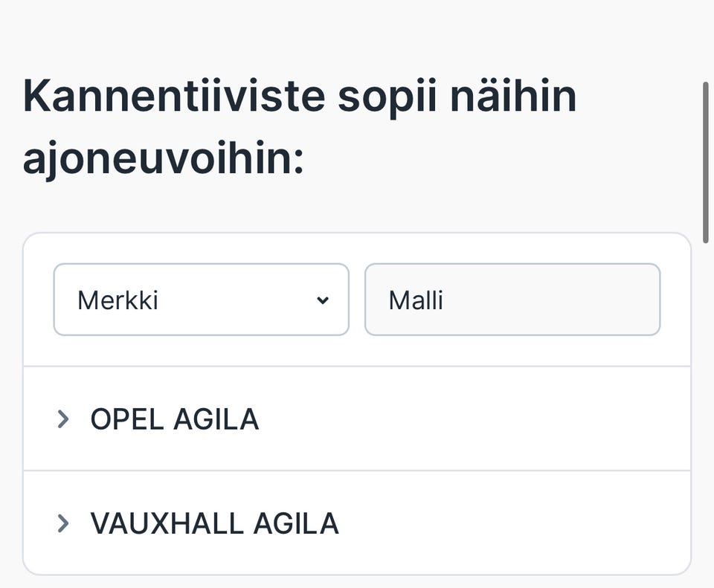Click the scrollbar on the right edge

click(707, 160)
